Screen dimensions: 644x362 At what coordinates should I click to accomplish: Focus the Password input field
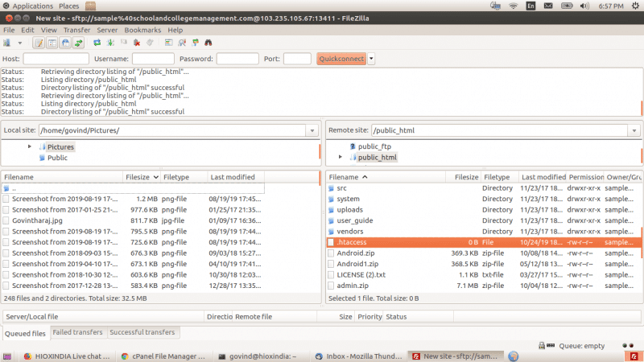coord(237,59)
